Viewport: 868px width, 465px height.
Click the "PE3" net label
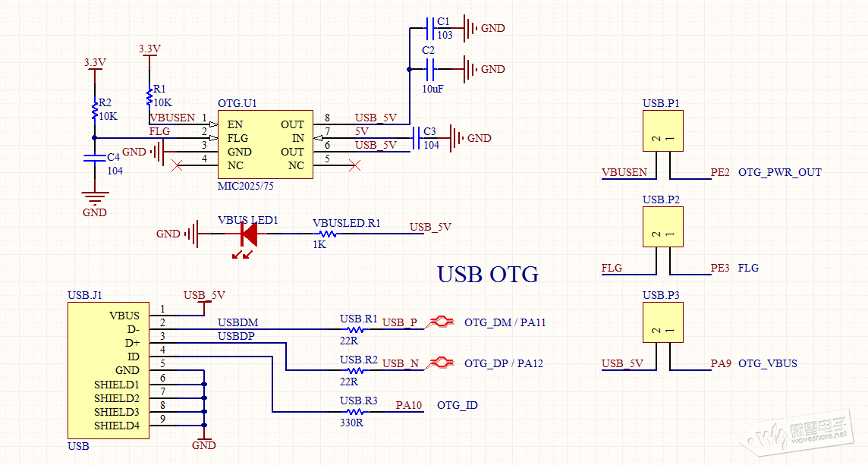click(x=720, y=268)
